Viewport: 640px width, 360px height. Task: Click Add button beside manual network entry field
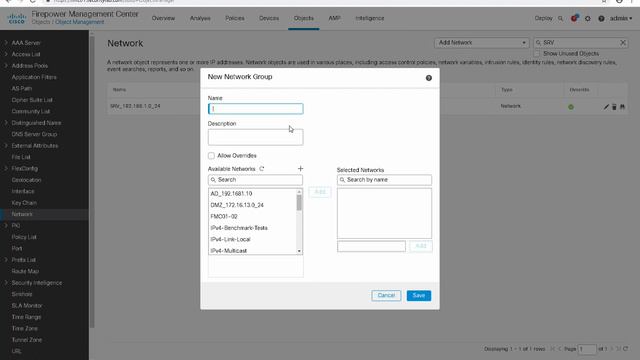click(421, 246)
